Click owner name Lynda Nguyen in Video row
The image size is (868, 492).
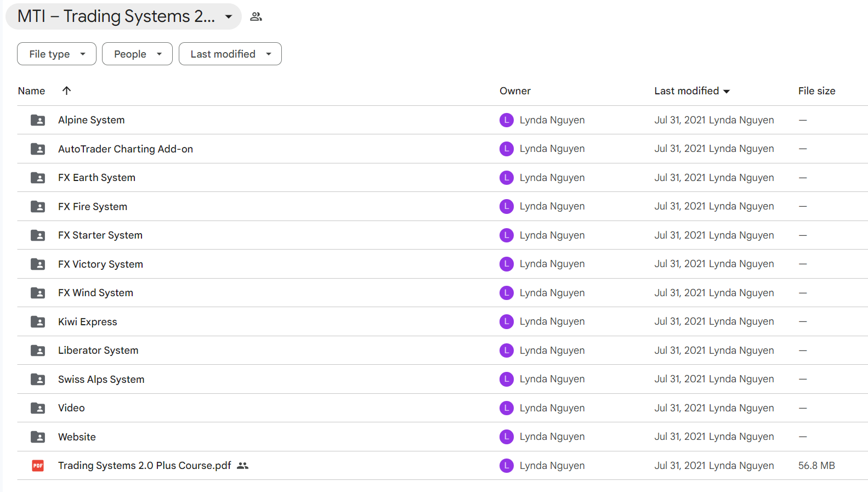coord(552,408)
